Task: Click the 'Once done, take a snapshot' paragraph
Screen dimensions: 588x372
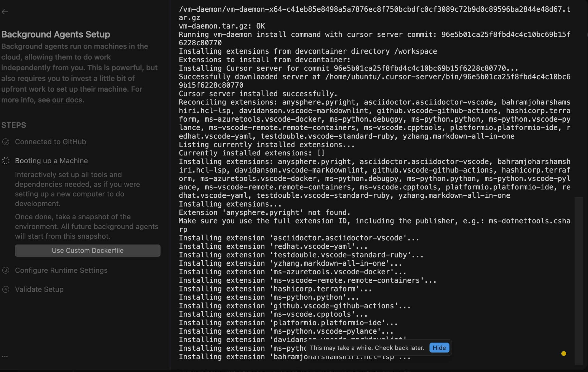Action: 87,226
